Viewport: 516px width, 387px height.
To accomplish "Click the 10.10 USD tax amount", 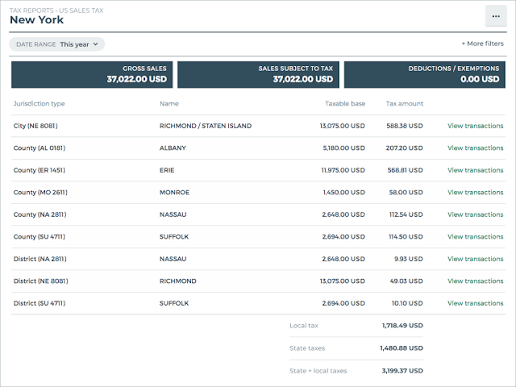I will pos(407,303).
